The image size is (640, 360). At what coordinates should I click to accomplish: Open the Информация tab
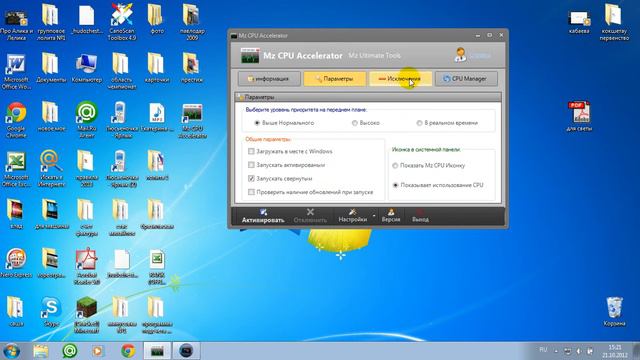pyautogui.click(x=269, y=79)
